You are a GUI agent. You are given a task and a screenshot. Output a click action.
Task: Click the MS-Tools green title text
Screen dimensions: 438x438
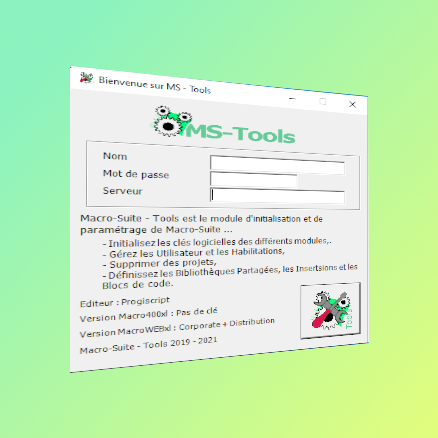tap(240, 134)
